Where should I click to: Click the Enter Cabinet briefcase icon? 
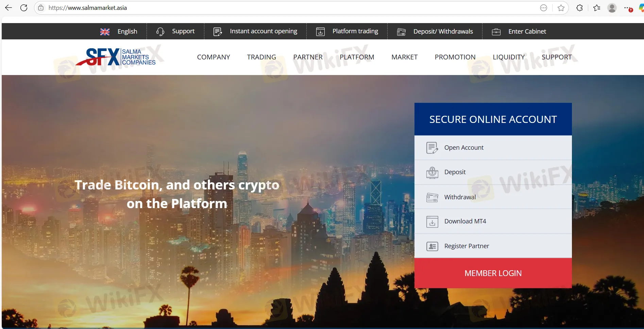click(x=496, y=32)
